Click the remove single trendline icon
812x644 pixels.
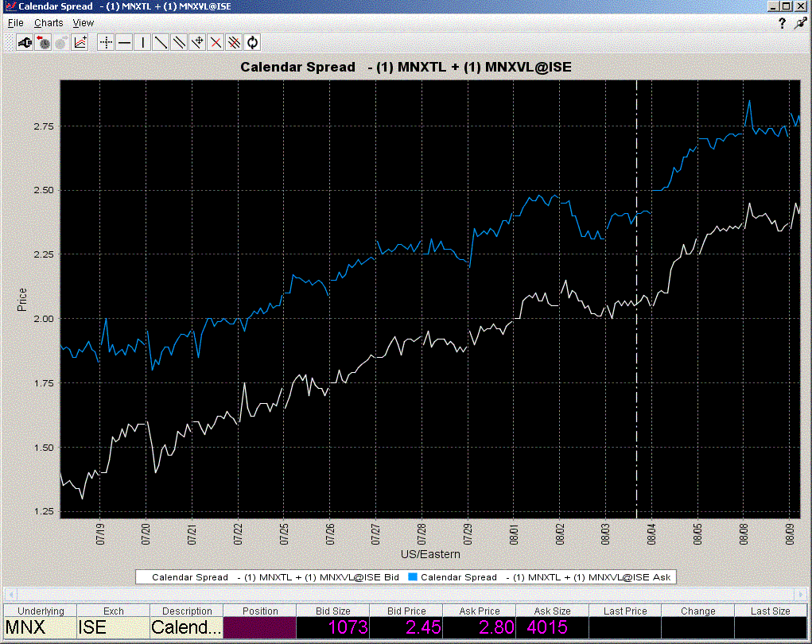(x=216, y=42)
